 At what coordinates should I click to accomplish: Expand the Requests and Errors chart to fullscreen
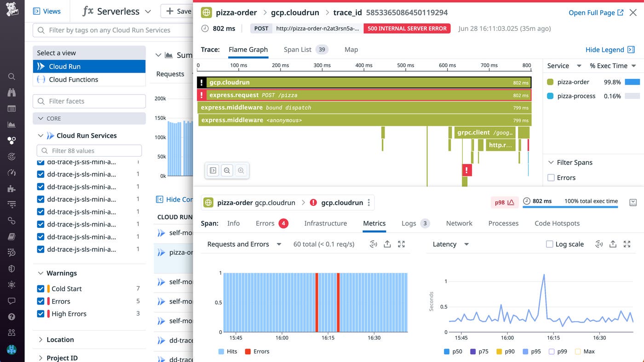[x=401, y=244]
